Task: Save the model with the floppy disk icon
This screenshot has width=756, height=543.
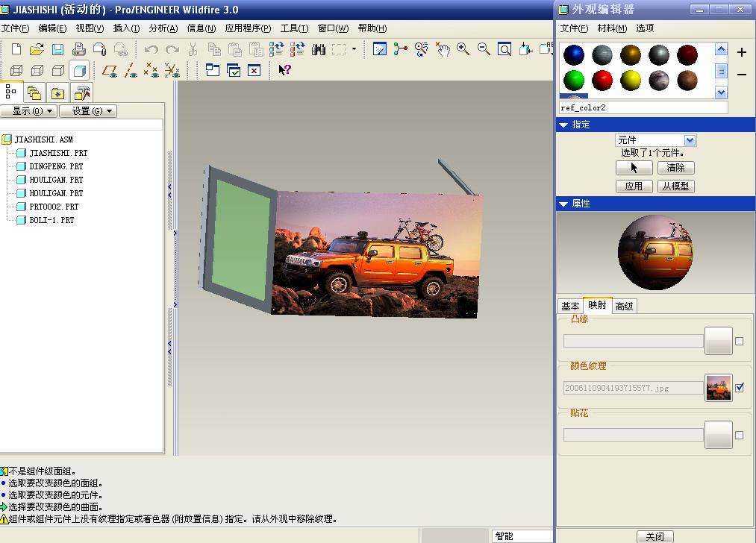Action: pos(58,49)
